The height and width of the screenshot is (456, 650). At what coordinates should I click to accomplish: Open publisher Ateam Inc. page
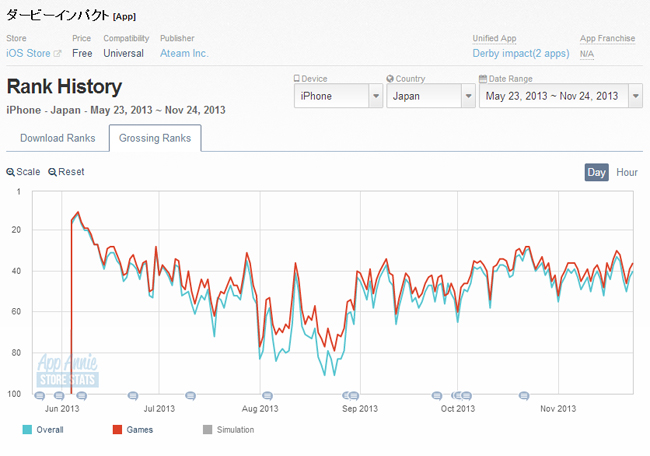[184, 53]
